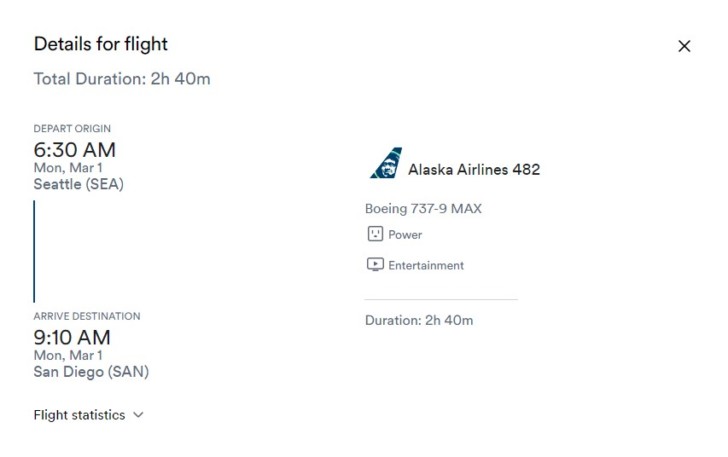
Task: Click the Details for flight heading
Action: (101, 44)
